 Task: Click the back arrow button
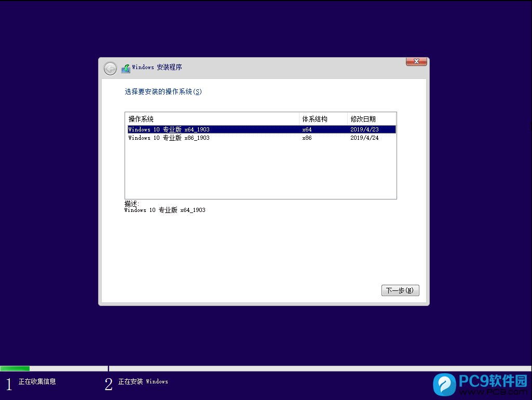tap(110, 69)
